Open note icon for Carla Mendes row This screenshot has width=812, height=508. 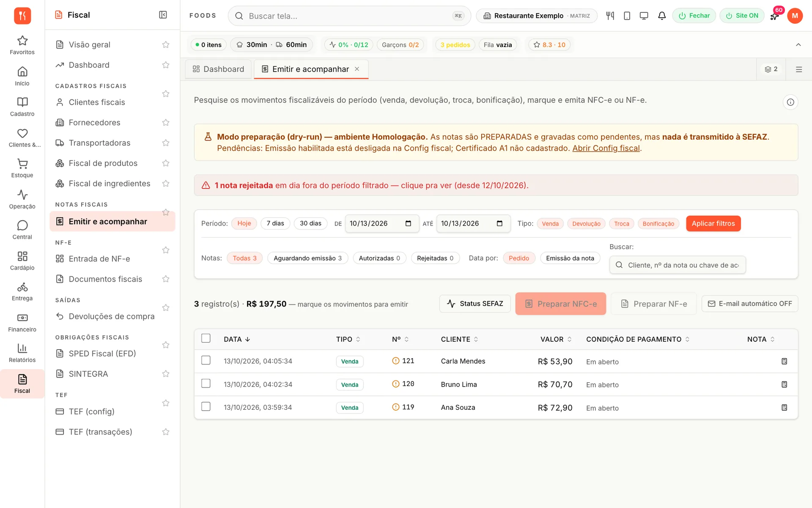[x=784, y=361]
